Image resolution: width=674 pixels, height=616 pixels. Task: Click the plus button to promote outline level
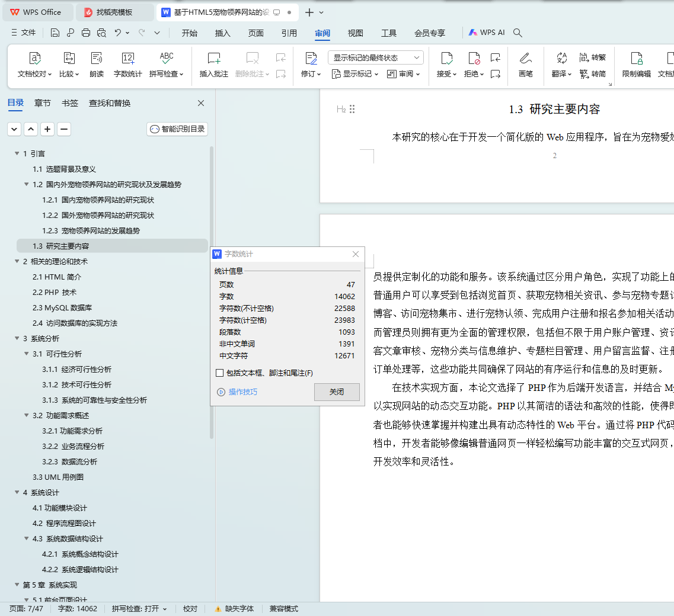pyautogui.click(x=47, y=129)
